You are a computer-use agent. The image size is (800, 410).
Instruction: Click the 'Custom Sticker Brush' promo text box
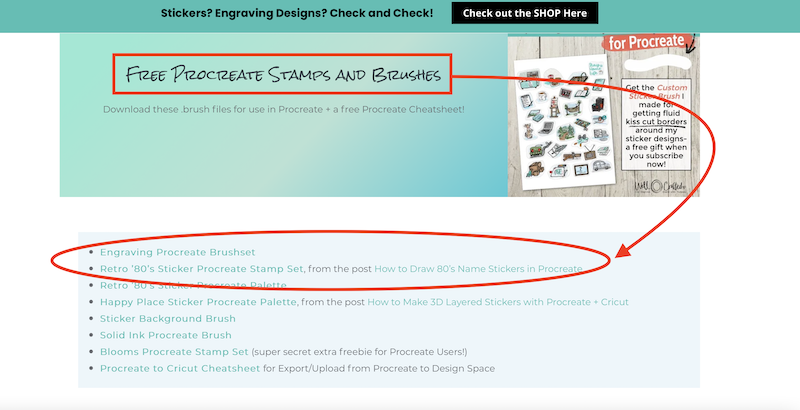(x=656, y=125)
